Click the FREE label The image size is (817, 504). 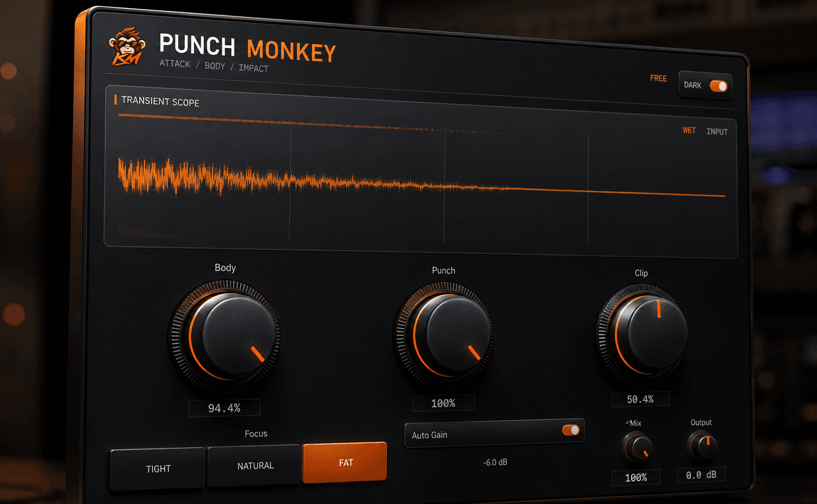pyautogui.click(x=658, y=78)
